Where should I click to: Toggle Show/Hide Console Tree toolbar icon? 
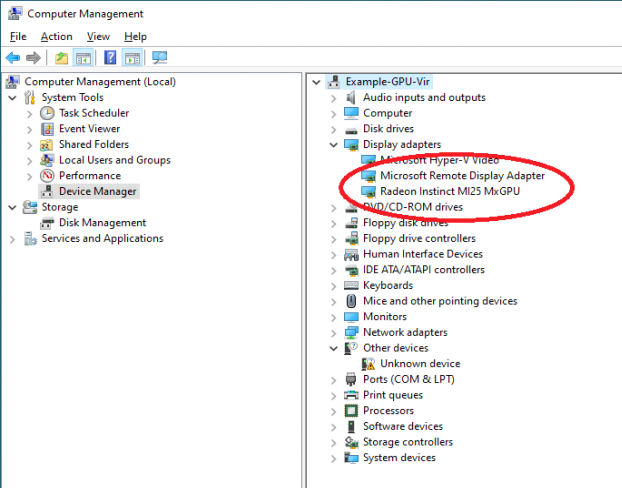(x=83, y=58)
